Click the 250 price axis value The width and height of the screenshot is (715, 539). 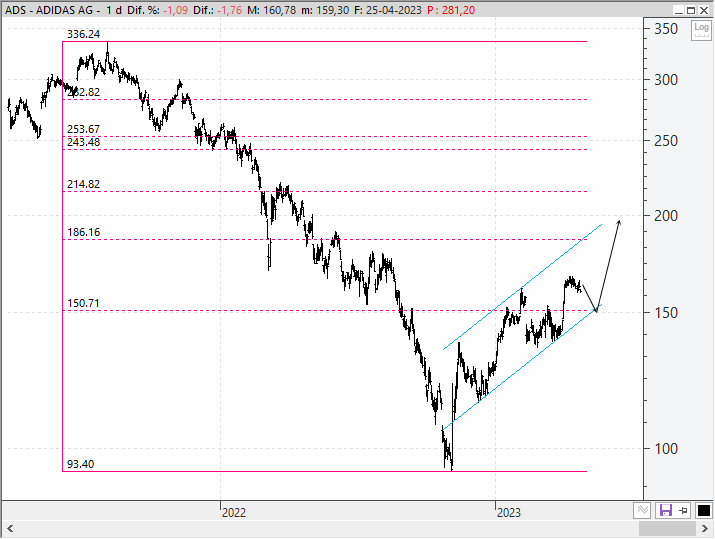click(666, 141)
